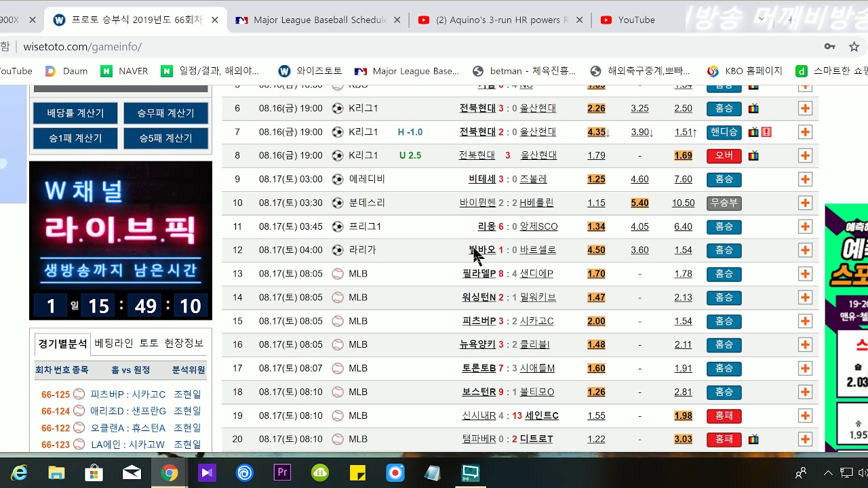
Task: Open the 배당률 계산기 button
Action: (75, 113)
